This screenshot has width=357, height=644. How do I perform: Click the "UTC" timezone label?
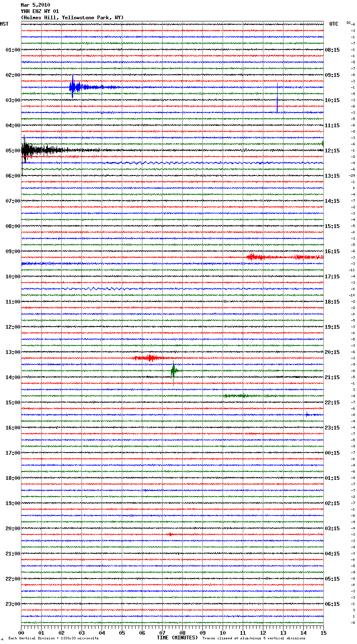click(x=334, y=24)
